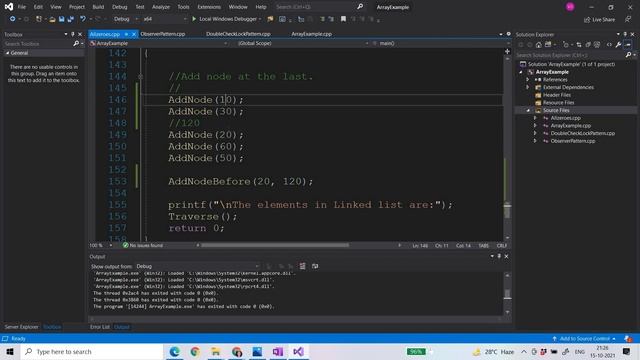Image resolution: width=640 pixels, height=360 pixels.
Task: Click Local Windows Debugger button
Action: 227,19
